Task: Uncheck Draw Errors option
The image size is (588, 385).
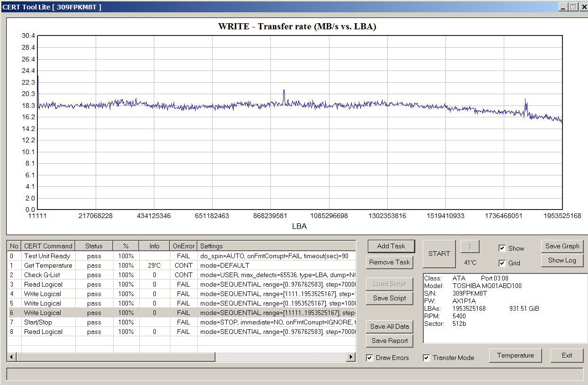Action: [370, 358]
